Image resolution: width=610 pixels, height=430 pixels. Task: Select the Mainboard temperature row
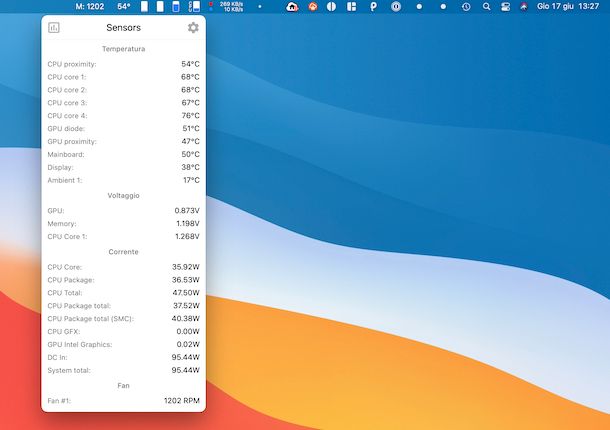(123, 154)
